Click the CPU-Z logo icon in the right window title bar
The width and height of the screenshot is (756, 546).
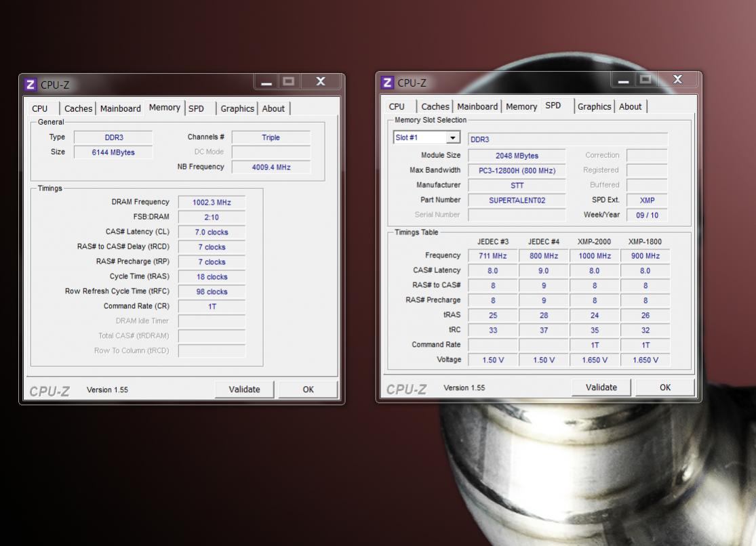tap(387, 83)
